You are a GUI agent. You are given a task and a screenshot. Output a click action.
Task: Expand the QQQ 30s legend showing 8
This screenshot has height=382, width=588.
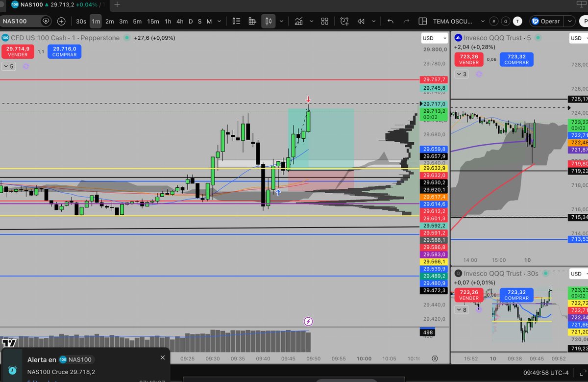pyautogui.click(x=462, y=309)
